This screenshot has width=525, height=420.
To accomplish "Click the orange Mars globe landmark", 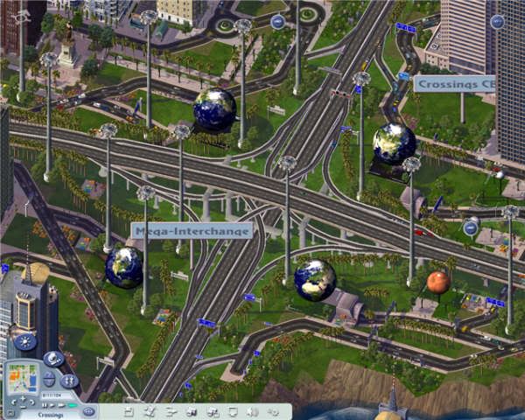I will (x=438, y=283).
